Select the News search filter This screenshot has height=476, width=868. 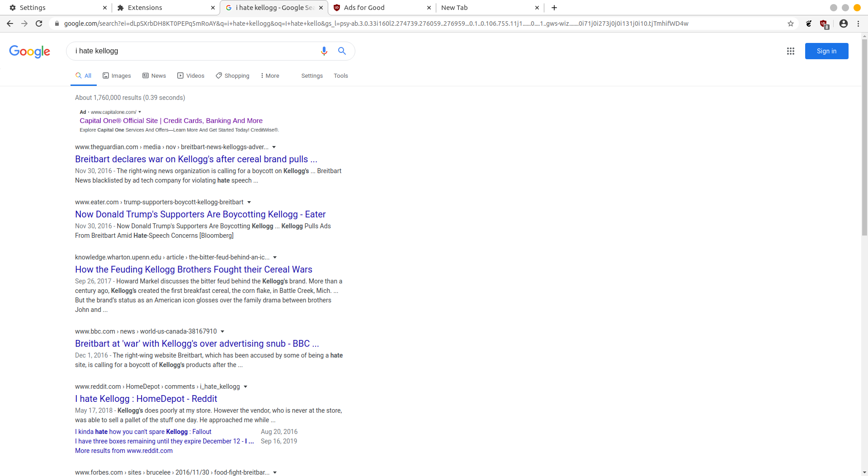click(154, 75)
